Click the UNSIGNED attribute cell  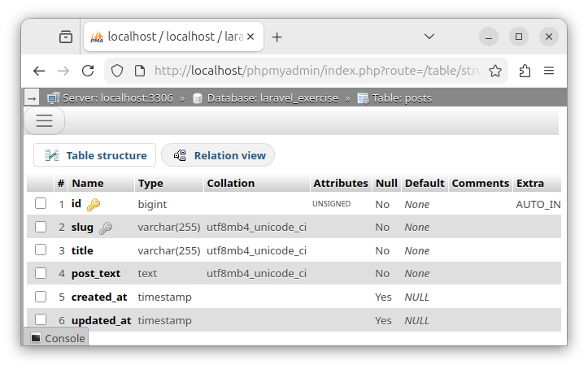pos(332,204)
